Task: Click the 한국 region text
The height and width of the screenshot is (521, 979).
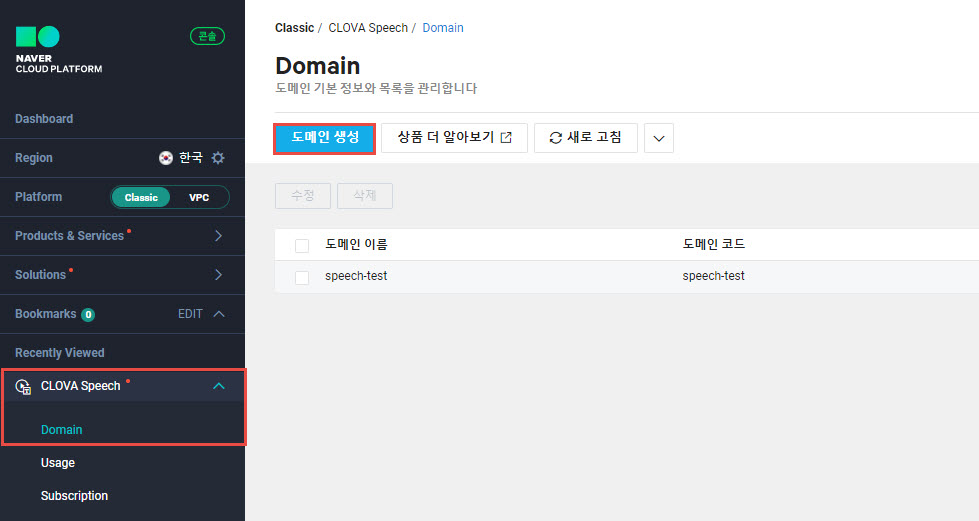Action: (x=191, y=157)
